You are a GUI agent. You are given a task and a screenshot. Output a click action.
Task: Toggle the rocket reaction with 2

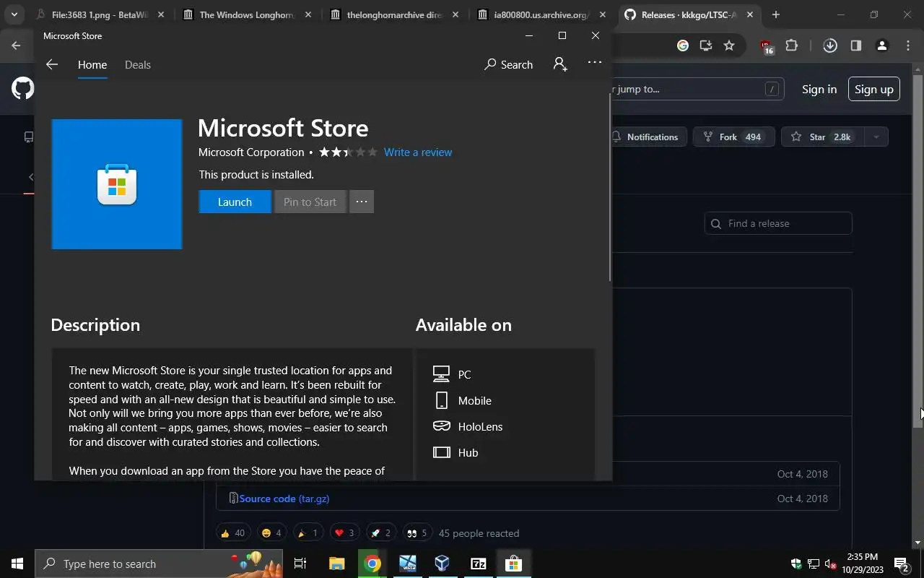[380, 533]
